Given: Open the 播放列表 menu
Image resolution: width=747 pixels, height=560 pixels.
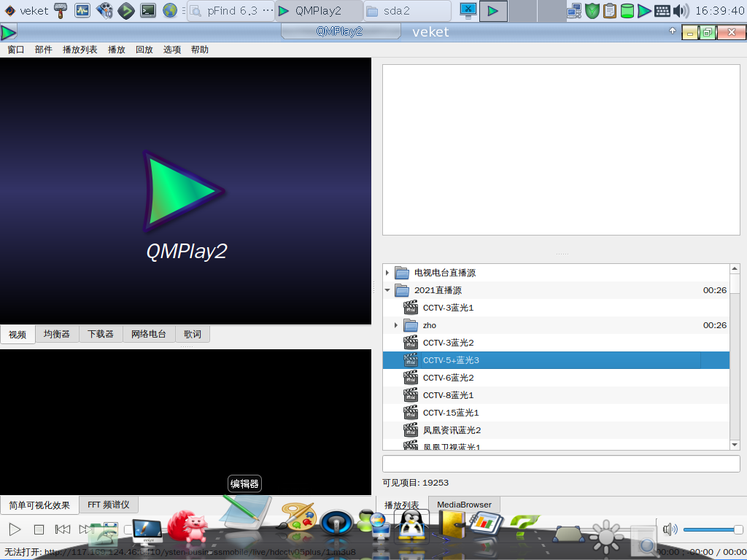Looking at the screenshot, I should 80,50.
